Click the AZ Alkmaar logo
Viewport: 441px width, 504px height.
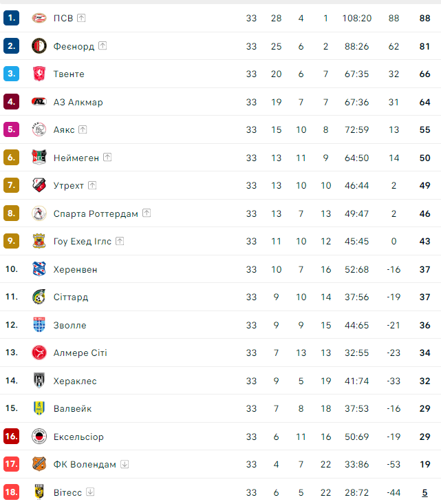pos(39,102)
